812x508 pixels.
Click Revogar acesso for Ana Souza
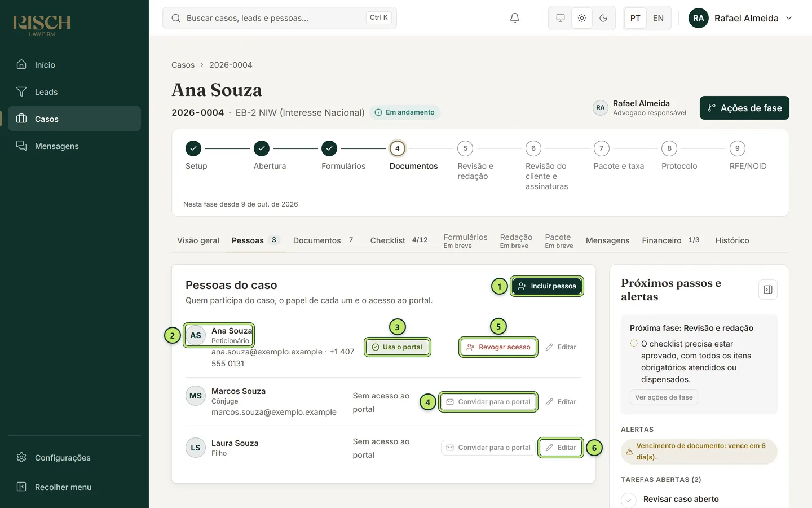498,347
